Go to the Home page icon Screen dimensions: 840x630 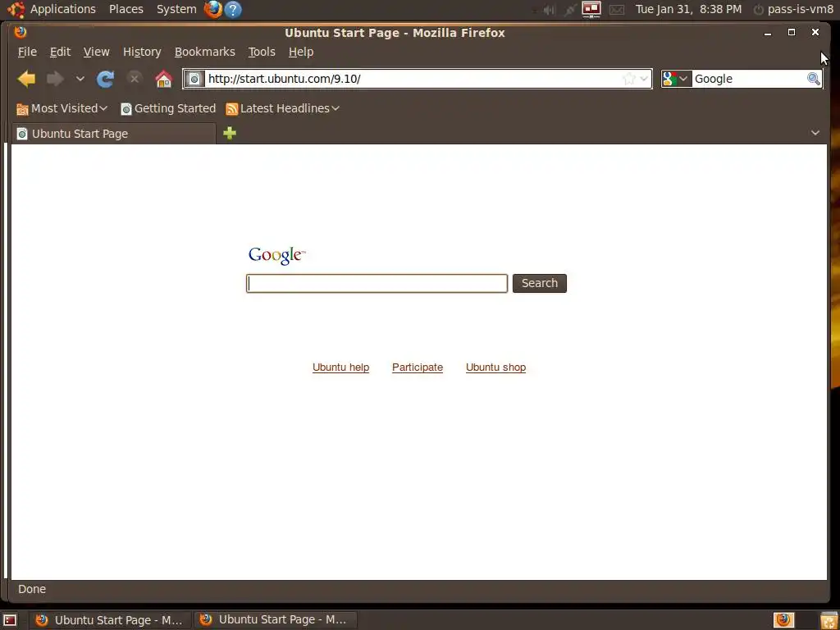click(x=163, y=80)
